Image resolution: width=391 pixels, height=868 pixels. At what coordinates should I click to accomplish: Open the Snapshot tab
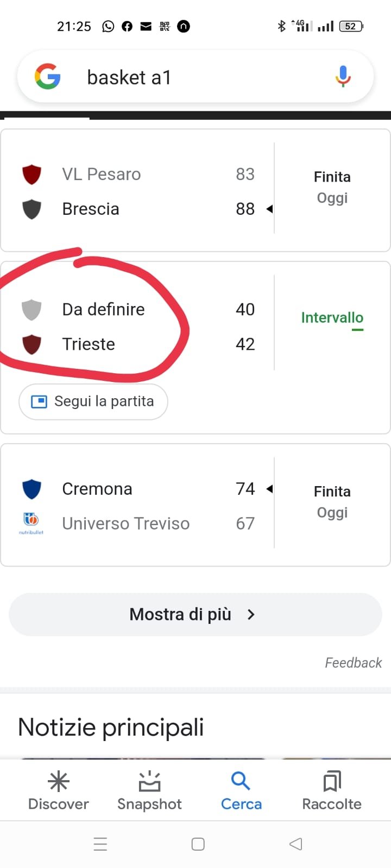(x=149, y=791)
